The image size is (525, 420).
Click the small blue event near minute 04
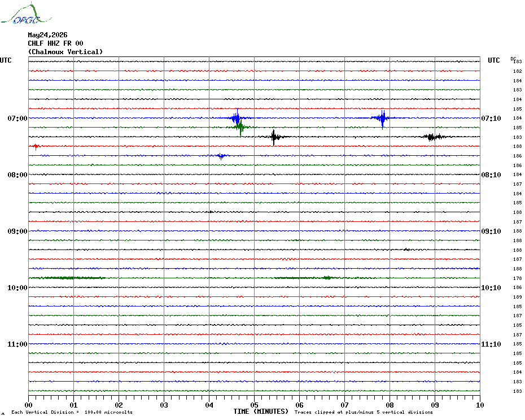pyautogui.click(x=221, y=156)
